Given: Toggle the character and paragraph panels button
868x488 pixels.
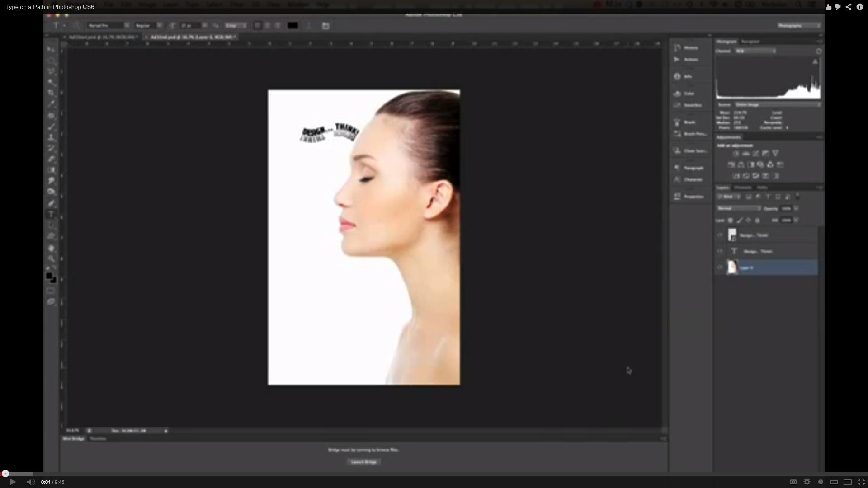Looking at the screenshot, I should click(x=325, y=26).
